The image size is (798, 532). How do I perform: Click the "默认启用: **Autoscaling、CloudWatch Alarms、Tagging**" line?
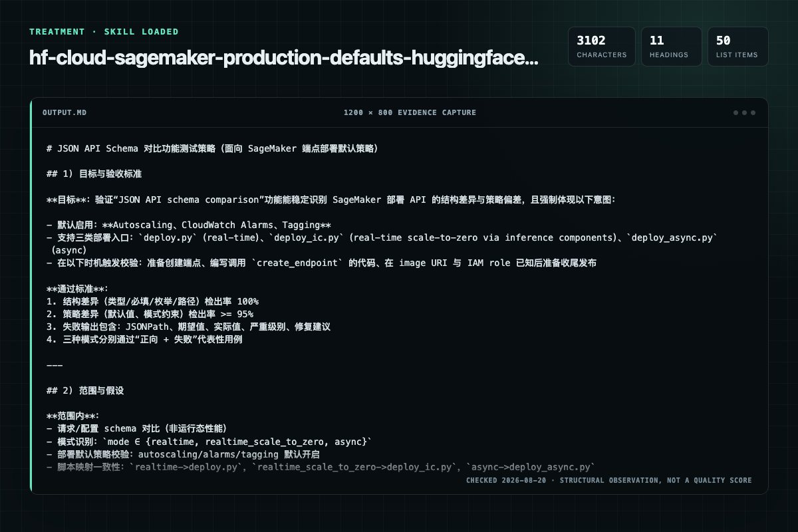click(189, 225)
